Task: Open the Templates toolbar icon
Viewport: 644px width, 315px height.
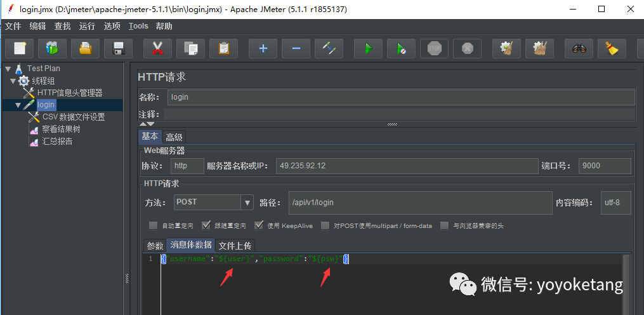Action: [52, 48]
